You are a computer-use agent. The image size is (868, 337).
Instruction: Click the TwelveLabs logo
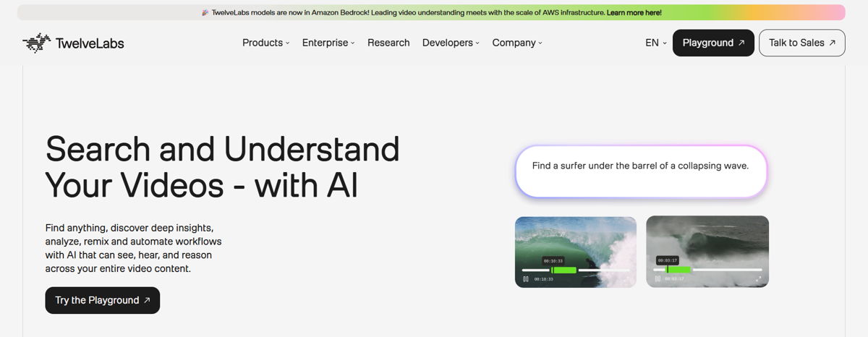tap(73, 43)
